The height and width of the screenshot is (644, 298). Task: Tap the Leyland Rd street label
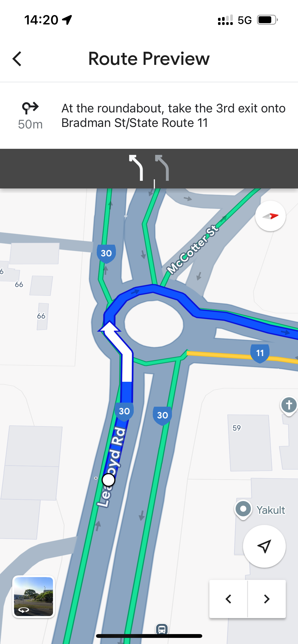112,467
